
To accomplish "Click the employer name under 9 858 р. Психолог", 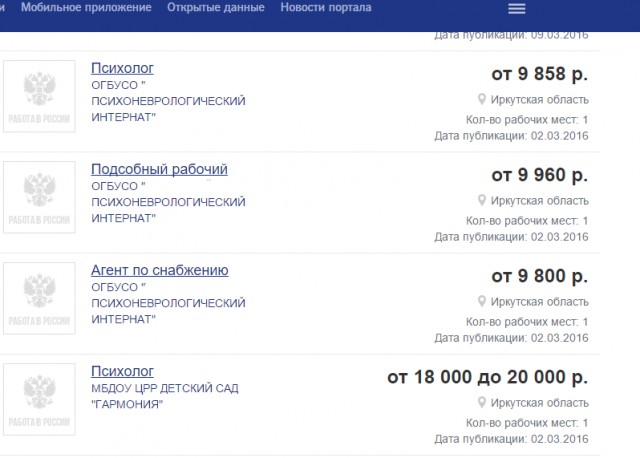I will [168, 101].
